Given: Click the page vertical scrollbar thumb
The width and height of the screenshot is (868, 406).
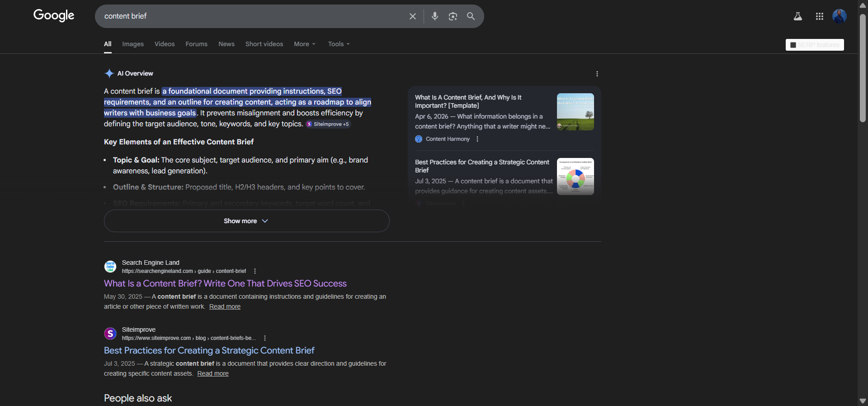Looking at the screenshot, I should [863, 68].
